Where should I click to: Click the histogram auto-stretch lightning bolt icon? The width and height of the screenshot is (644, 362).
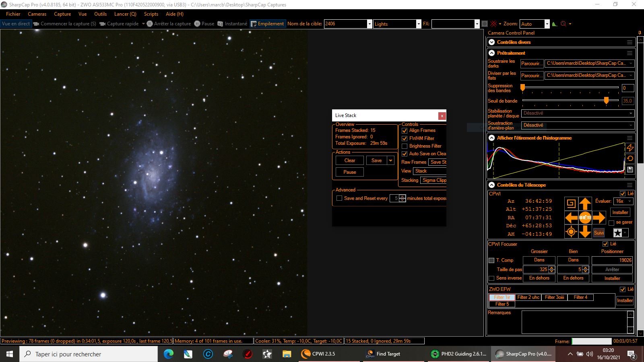coord(630,148)
